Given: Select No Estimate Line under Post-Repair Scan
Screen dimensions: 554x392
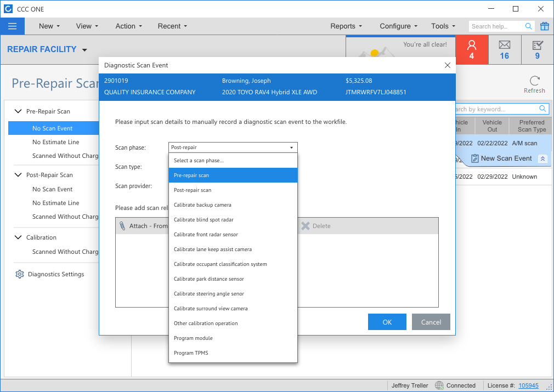Looking at the screenshot, I should 55,203.
